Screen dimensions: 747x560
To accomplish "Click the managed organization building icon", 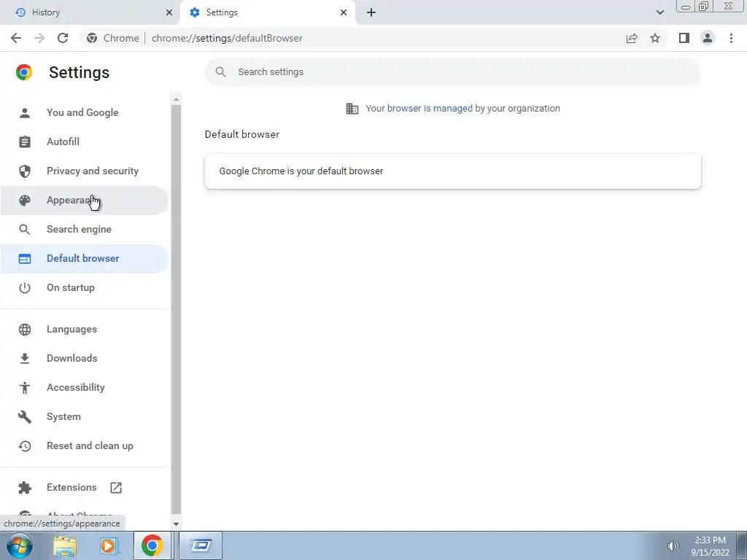I will tap(352, 109).
